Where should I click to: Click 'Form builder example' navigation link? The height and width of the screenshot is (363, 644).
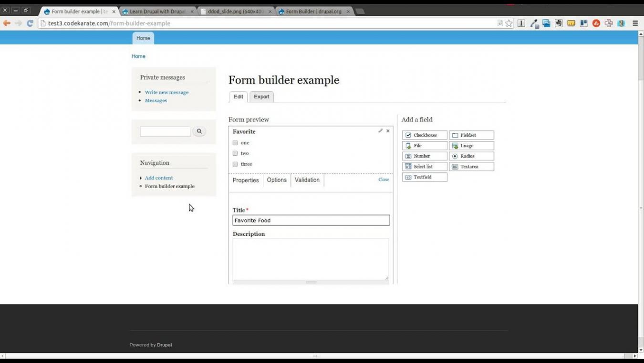pyautogui.click(x=170, y=186)
